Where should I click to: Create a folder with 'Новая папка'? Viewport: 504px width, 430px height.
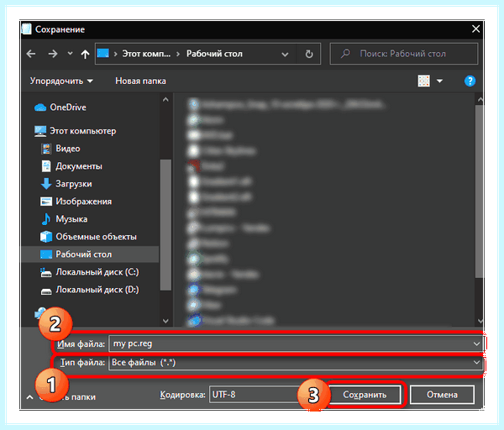(140, 81)
